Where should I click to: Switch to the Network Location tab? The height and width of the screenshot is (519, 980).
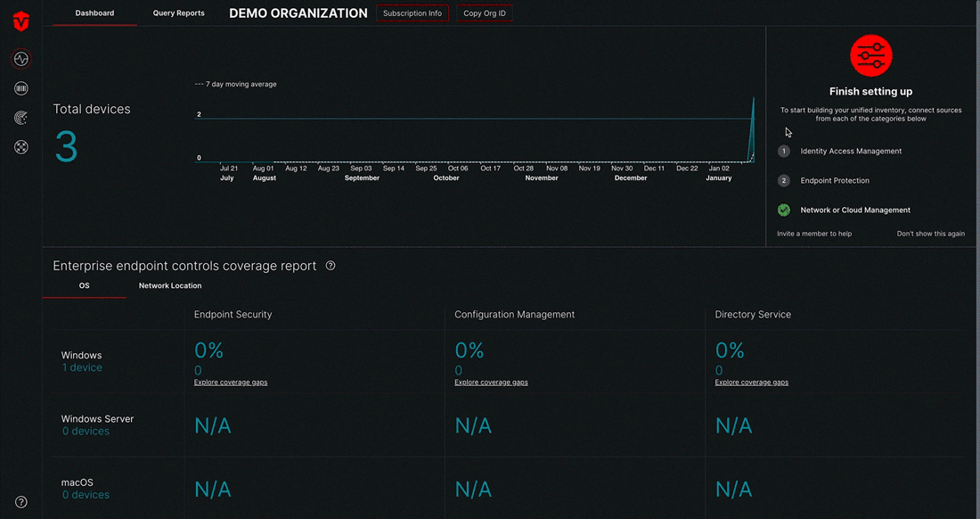pyautogui.click(x=170, y=285)
